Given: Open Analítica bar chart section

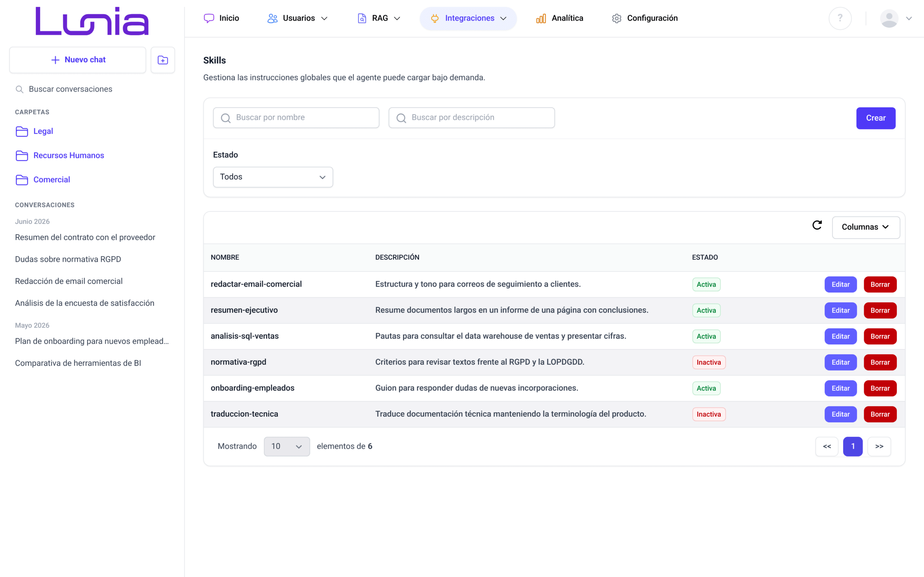Looking at the screenshot, I should click(x=559, y=18).
